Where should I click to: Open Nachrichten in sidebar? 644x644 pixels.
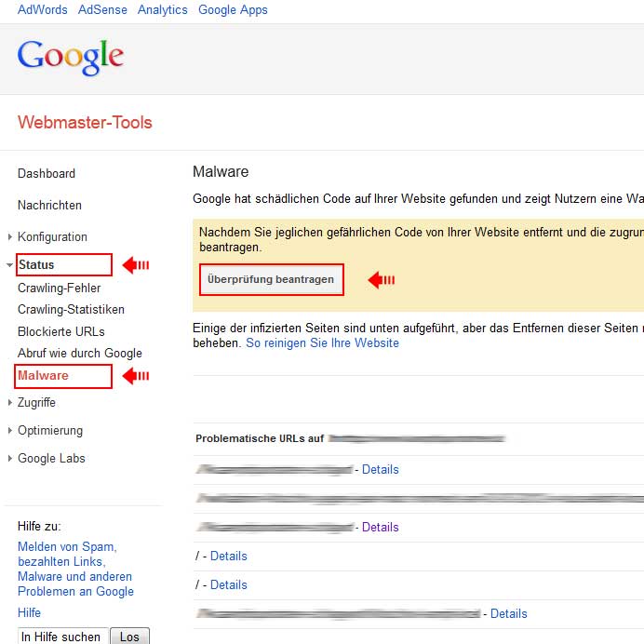coord(49,205)
